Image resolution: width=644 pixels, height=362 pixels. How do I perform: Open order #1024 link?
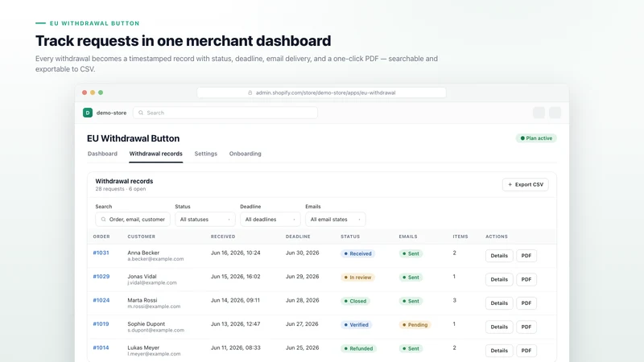[x=101, y=300]
